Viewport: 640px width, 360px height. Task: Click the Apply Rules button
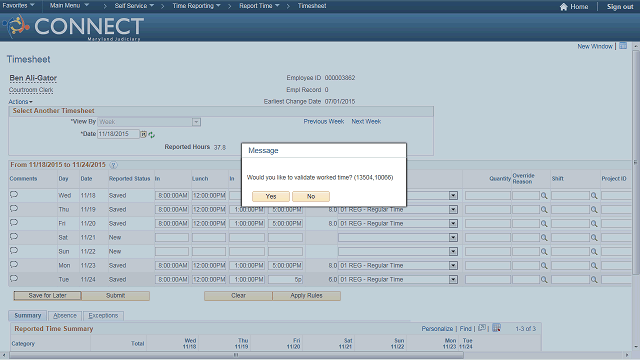pos(307,296)
